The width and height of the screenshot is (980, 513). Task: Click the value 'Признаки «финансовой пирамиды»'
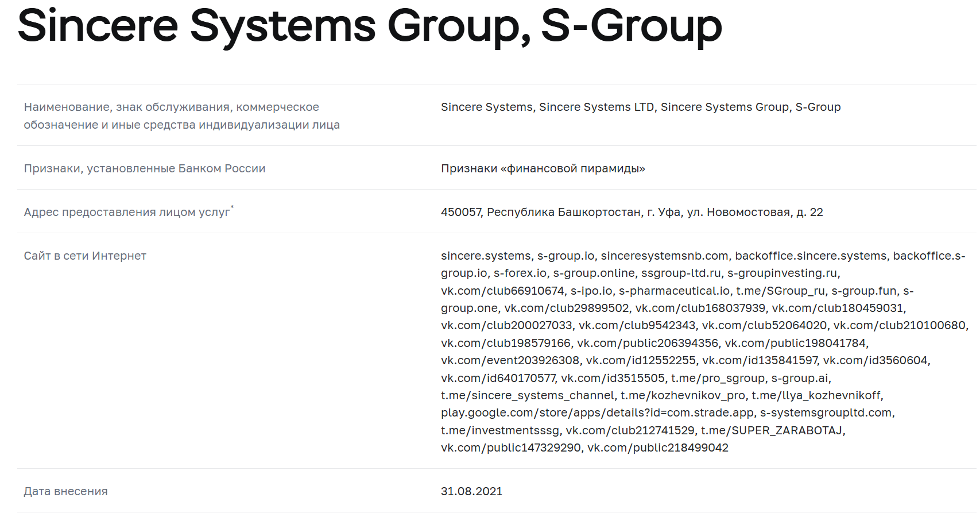point(543,168)
